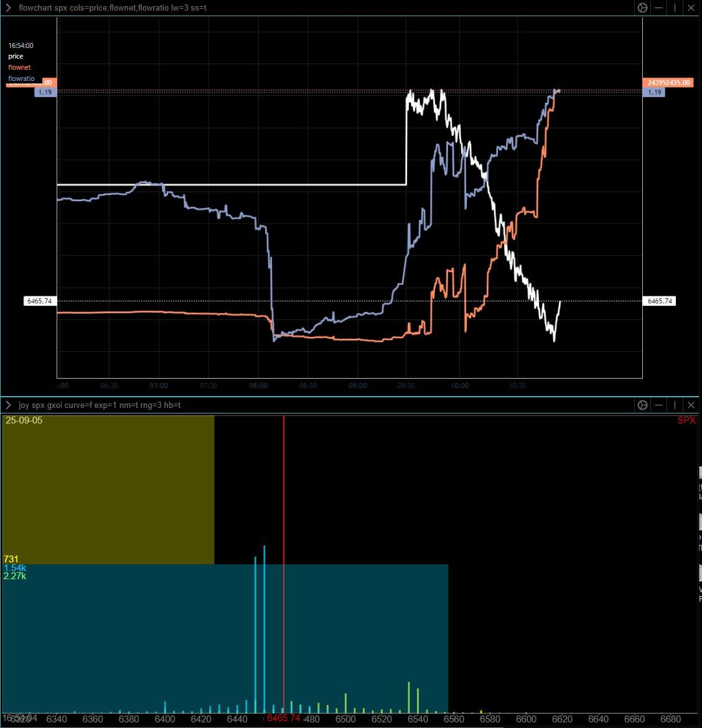
Task: Click the joy spx gxoi command text
Action: [100, 405]
